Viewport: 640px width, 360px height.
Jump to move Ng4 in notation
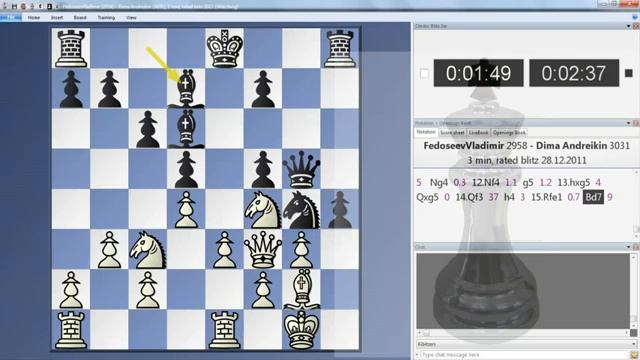point(439,182)
